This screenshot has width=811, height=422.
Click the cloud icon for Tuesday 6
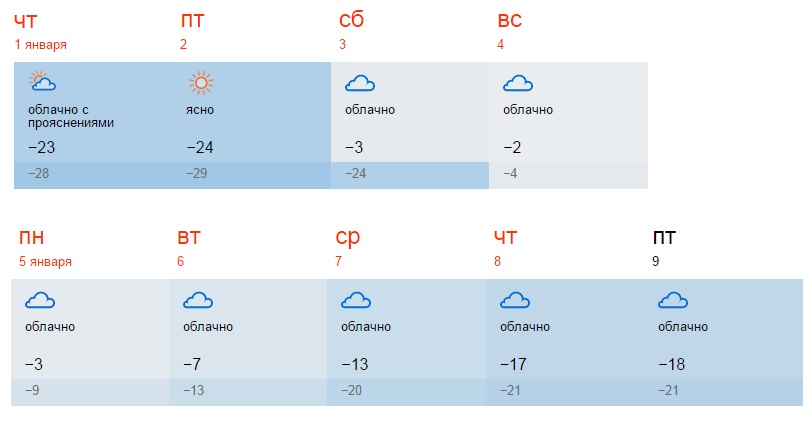(x=197, y=299)
